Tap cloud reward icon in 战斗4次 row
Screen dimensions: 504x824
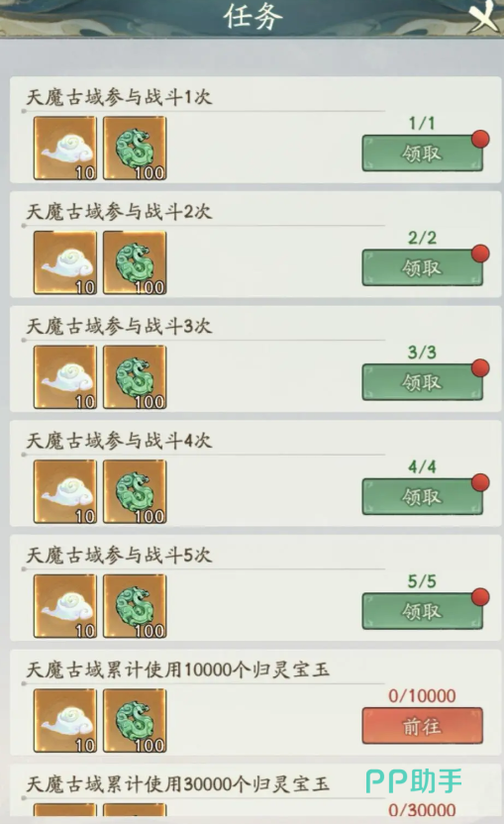coord(65,492)
